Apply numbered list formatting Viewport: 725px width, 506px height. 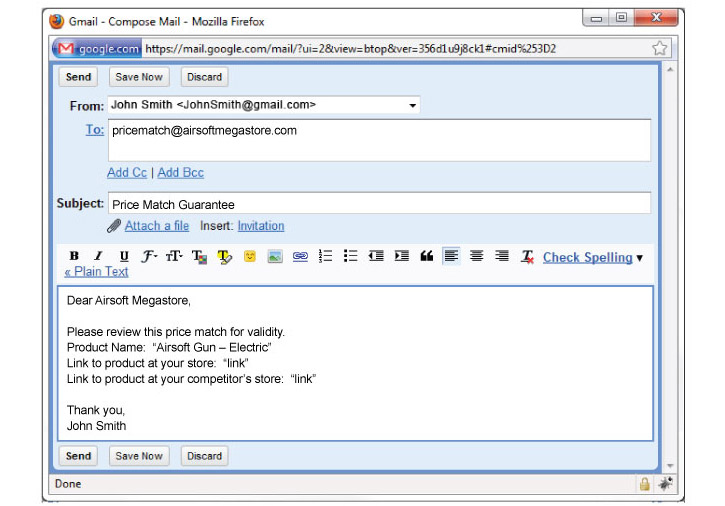point(325,257)
